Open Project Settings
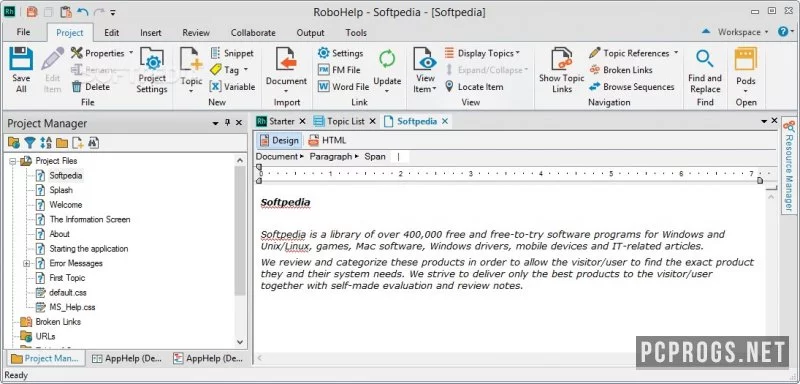Viewport: 800px width, 384px height. [x=152, y=71]
